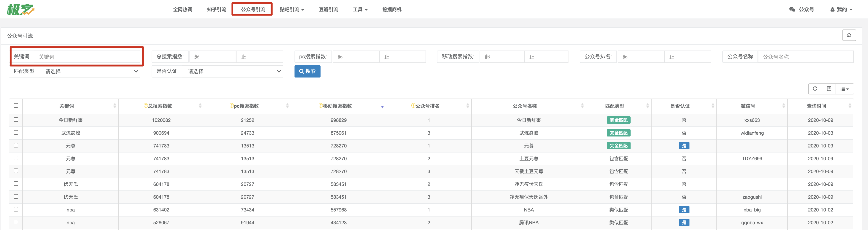Click the 搜索 button
The width and height of the screenshot is (868, 230).
(307, 71)
